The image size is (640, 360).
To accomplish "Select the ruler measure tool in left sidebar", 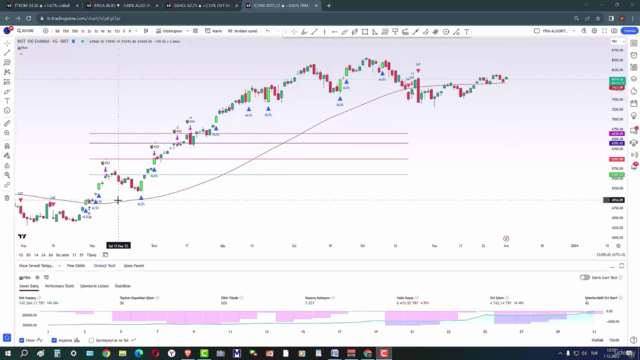I will pyautogui.click(x=7, y=123).
